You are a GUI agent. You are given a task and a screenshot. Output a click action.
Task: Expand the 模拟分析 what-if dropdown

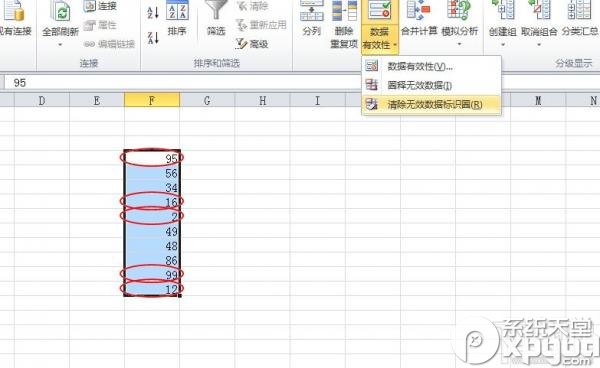tap(460, 44)
